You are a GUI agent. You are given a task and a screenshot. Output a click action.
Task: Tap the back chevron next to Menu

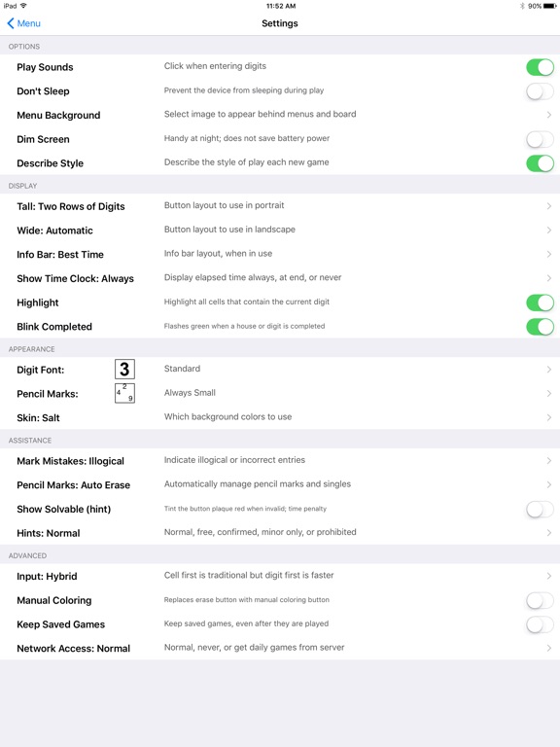click(11, 23)
